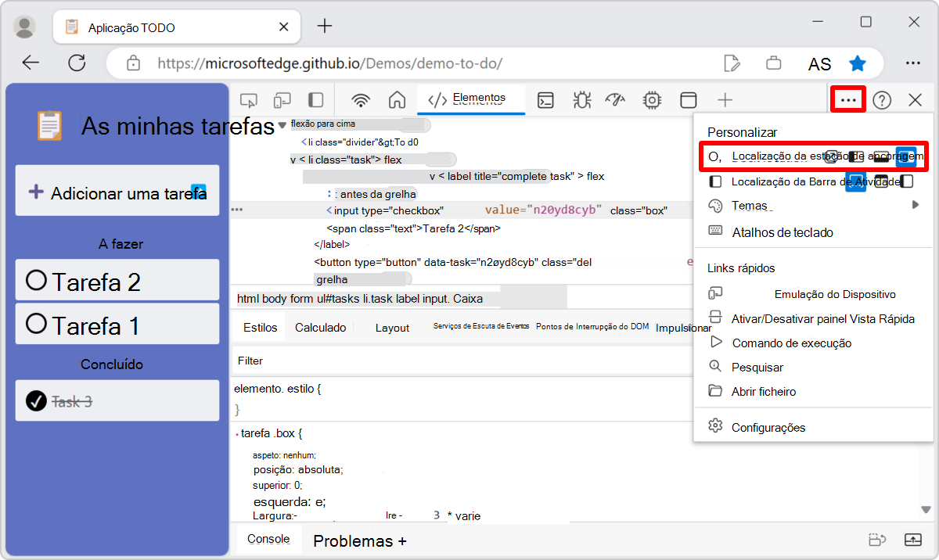
Task: Select the Console tab in bottom drawer
Action: (x=268, y=539)
